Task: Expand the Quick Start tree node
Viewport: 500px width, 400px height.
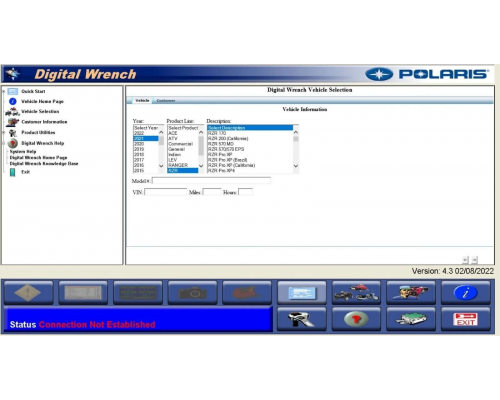Action: (4, 91)
